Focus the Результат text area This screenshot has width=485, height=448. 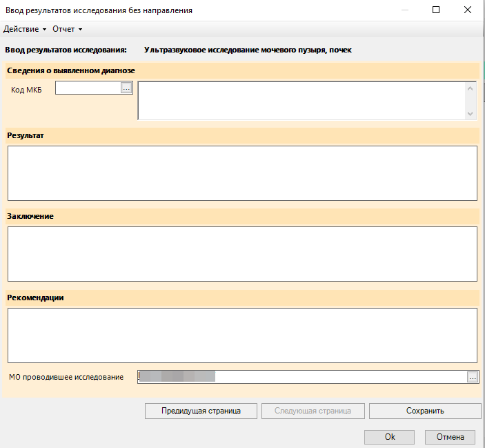click(x=242, y=173)
